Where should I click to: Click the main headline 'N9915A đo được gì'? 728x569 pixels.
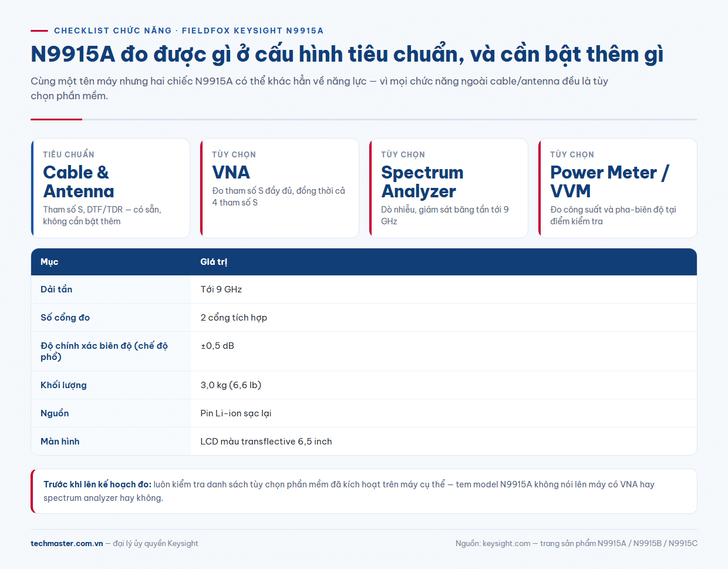[x=347, y=54]
